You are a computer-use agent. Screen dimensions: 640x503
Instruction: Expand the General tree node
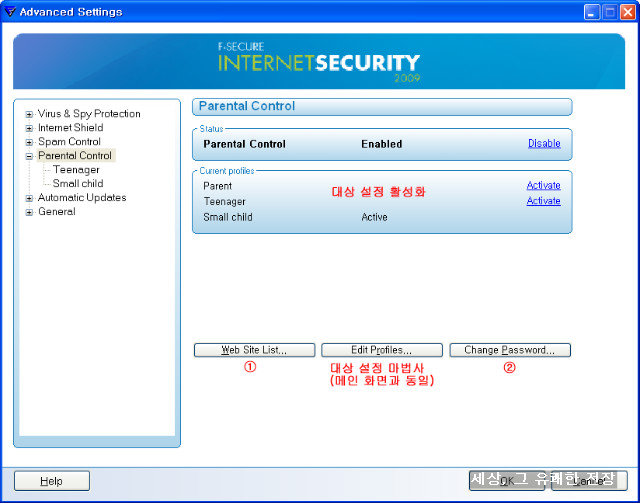(x=29, y=212)
